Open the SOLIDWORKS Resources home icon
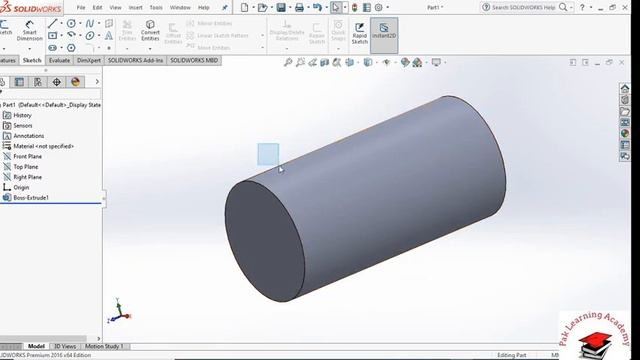 click(624, 88)
